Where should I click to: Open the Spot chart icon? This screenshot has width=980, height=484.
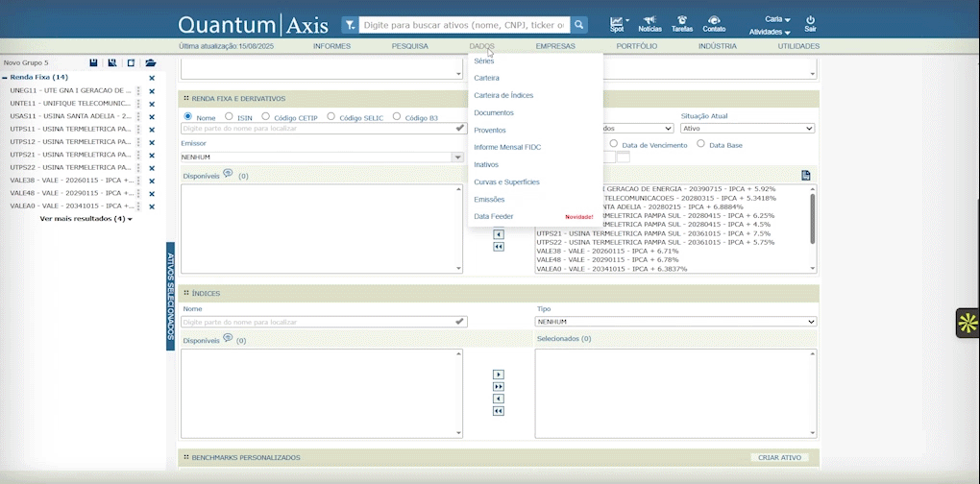[x=616, y=21]
